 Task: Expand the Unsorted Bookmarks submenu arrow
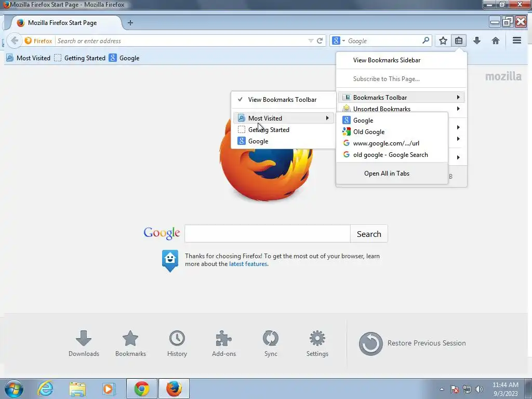(x=458, y=109)
